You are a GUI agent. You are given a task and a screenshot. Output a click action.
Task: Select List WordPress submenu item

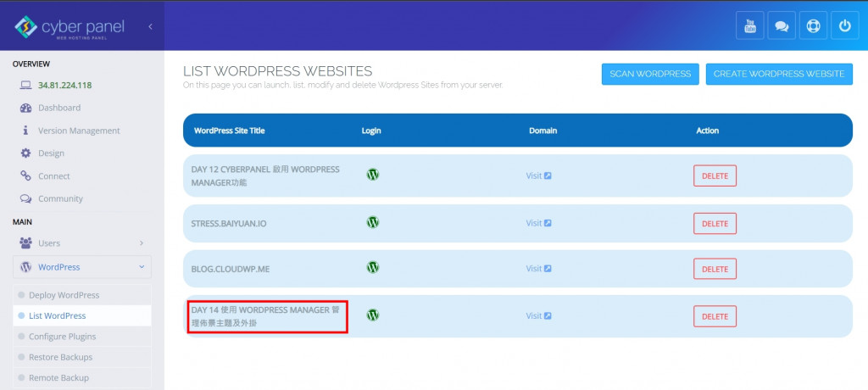[x=82, y=315]
